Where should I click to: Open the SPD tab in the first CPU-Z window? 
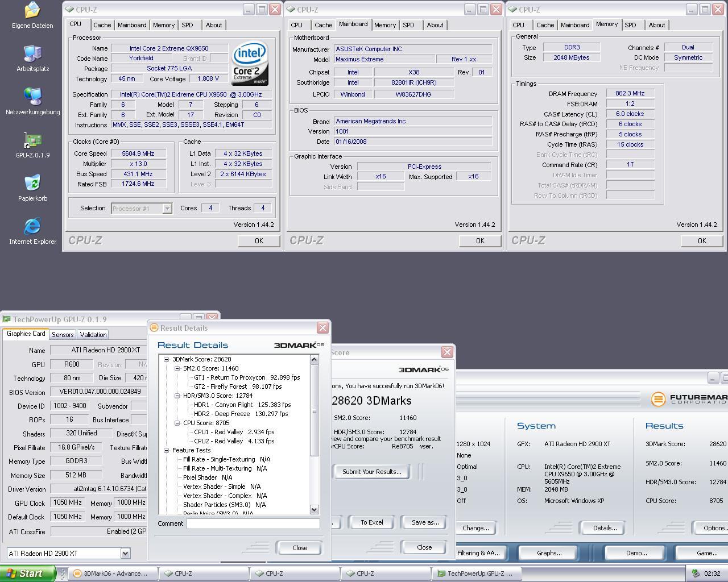[187, 25]
